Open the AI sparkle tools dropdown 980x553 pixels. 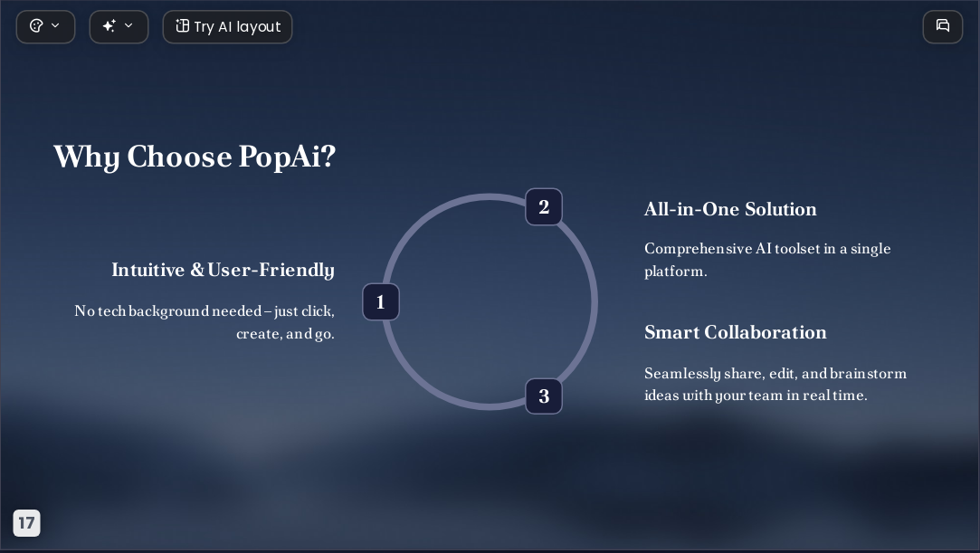(119, 27)
